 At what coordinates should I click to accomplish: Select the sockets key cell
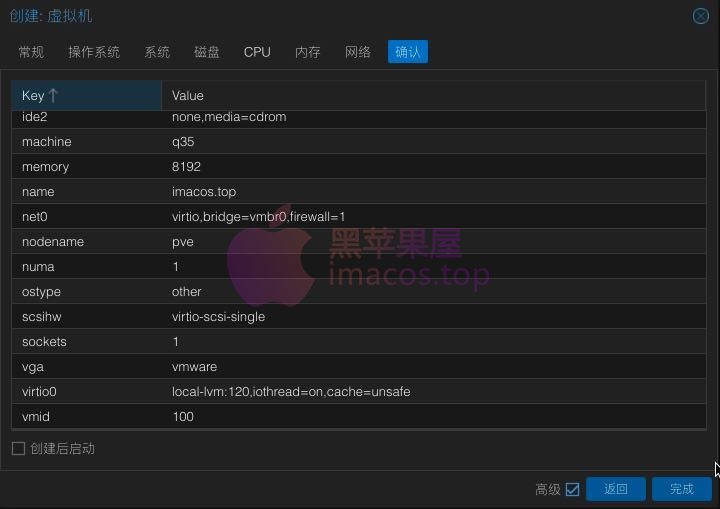87,342
